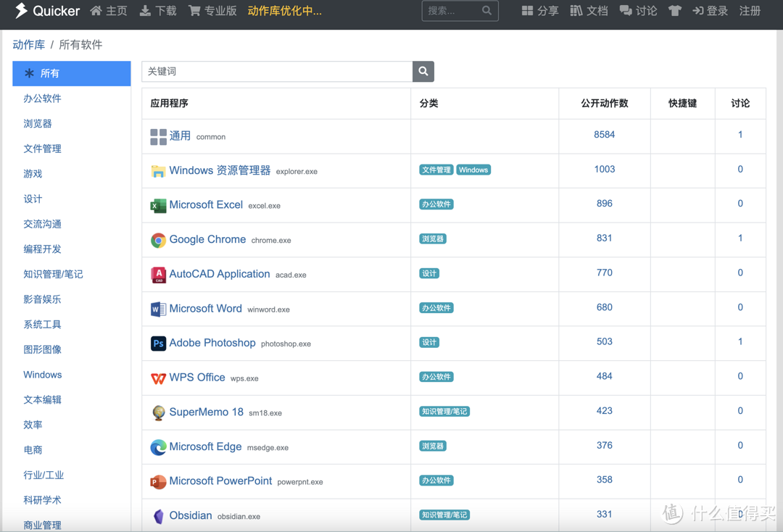783x532 pixels.
Task: Click the WPS Office app icon
Action: (158, 378)
